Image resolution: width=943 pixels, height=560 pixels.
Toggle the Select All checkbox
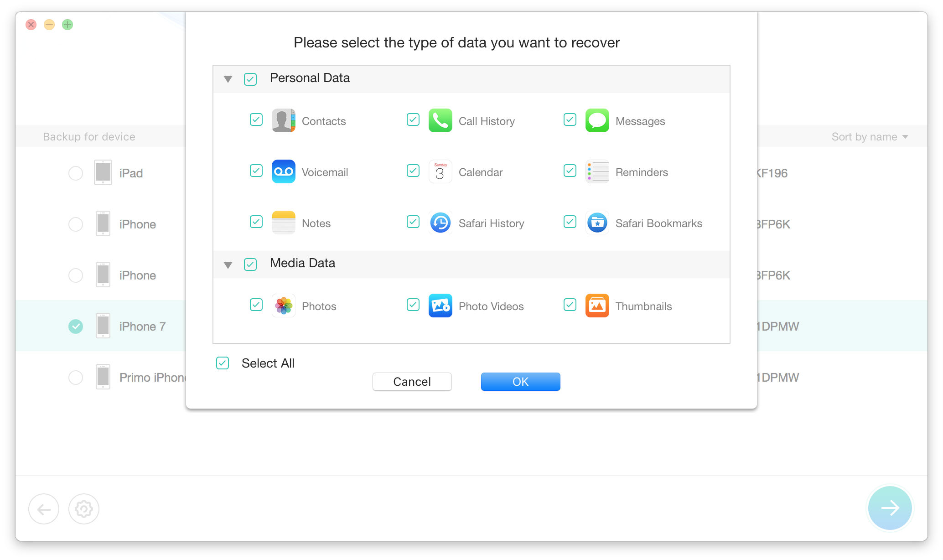click(223, 363)
